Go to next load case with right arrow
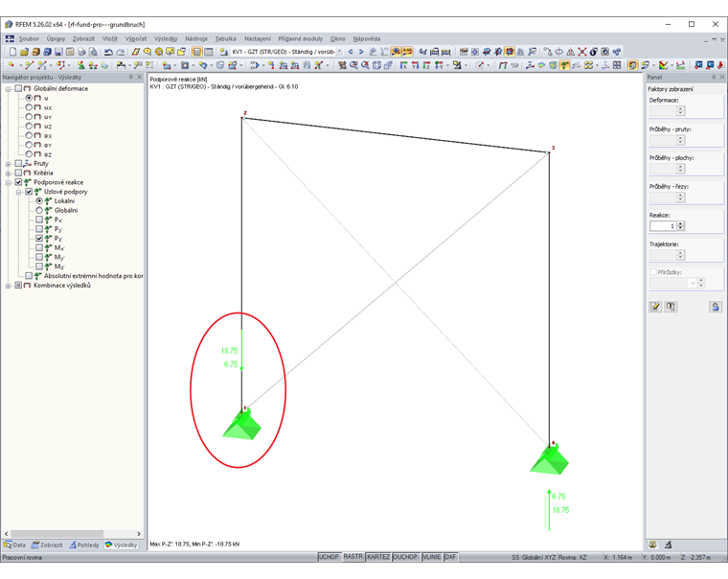Image resolution: width=728 pixels, height=579 pixels. coord(361,52)
